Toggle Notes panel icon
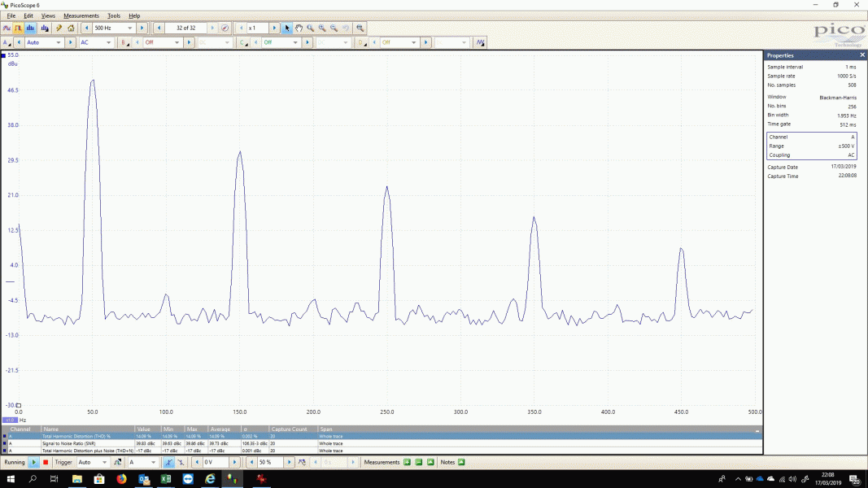The width and height of the screenshot is (868, 488). point(461,462)
